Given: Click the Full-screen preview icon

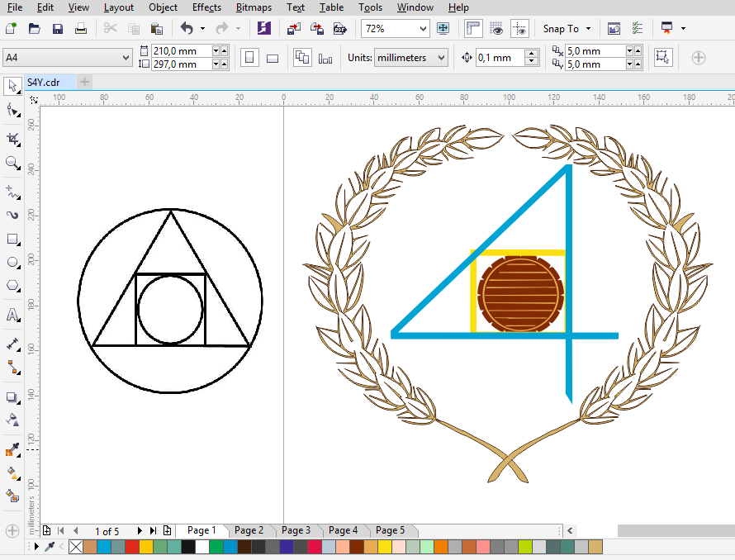Looking at the screenshot, I should point(443,29).
